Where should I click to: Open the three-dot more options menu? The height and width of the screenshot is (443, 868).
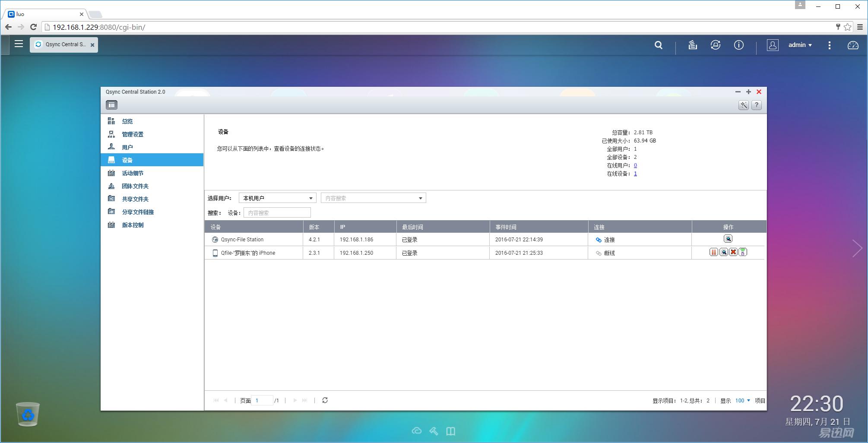830,45
